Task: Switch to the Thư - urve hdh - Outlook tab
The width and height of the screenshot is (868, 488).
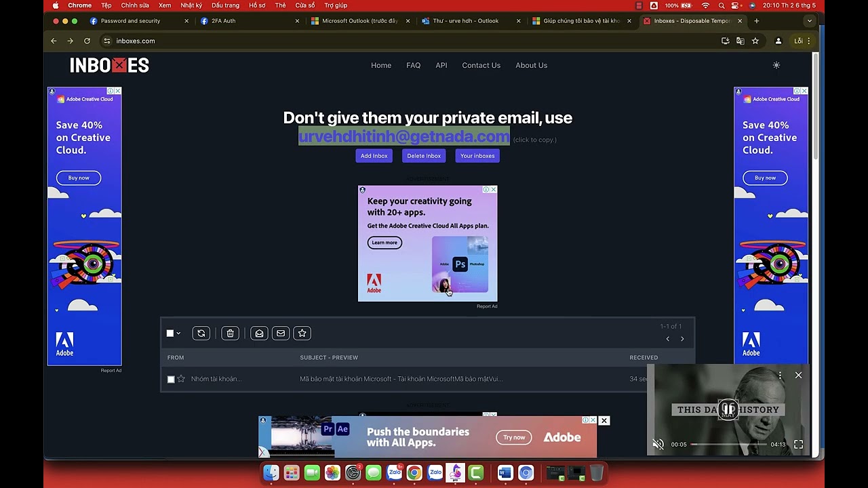Action: (x=471, y=21)
